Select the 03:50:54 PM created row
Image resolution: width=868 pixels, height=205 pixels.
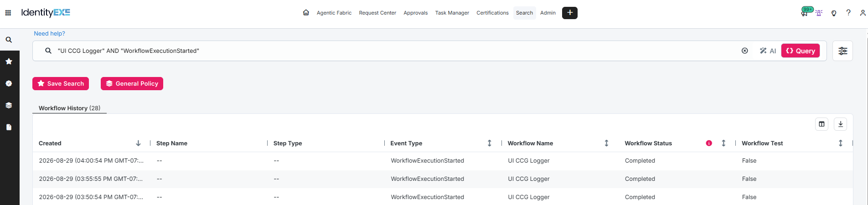tap(443, 197)
